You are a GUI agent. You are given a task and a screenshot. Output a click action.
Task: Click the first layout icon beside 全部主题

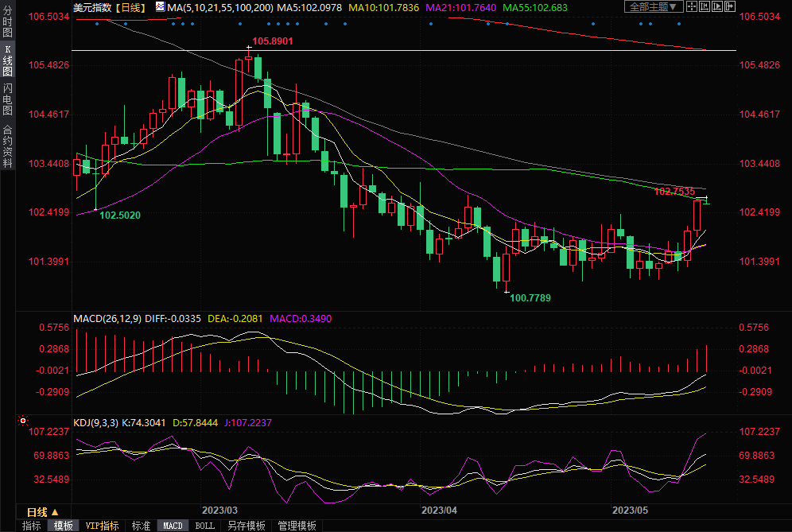coord(692,7)
